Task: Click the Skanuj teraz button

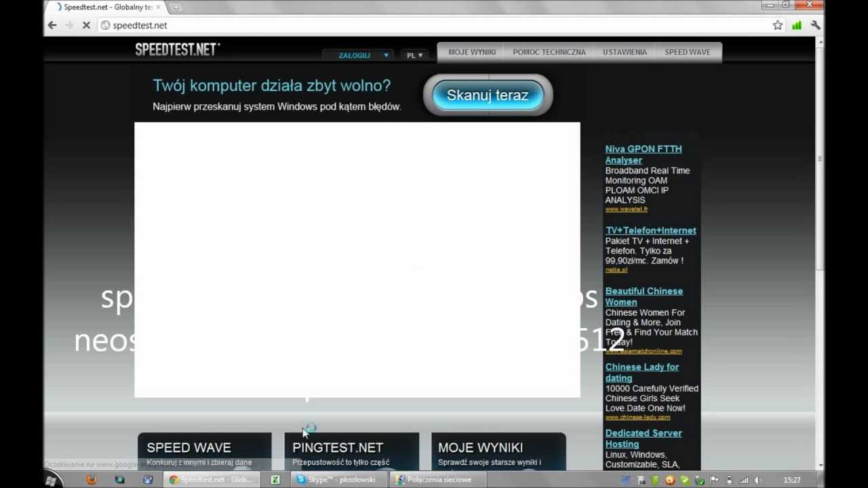Action: [x=488, y=95]
